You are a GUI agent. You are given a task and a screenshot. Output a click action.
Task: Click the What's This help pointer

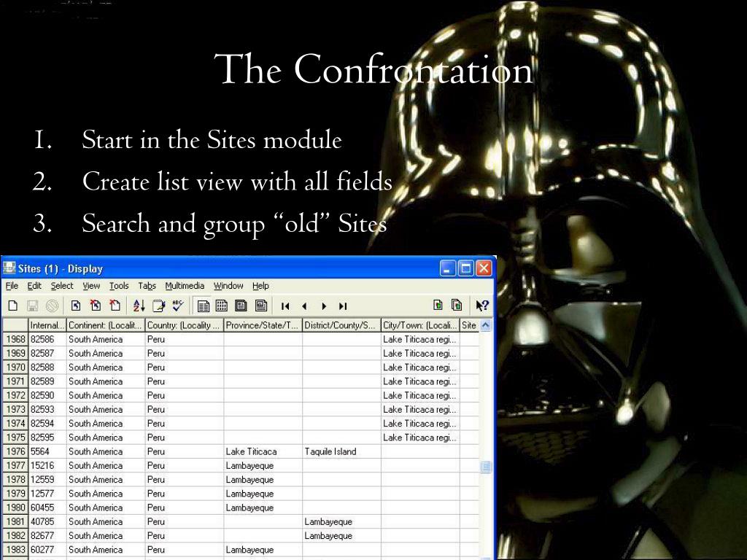click(x=481, y=306)
